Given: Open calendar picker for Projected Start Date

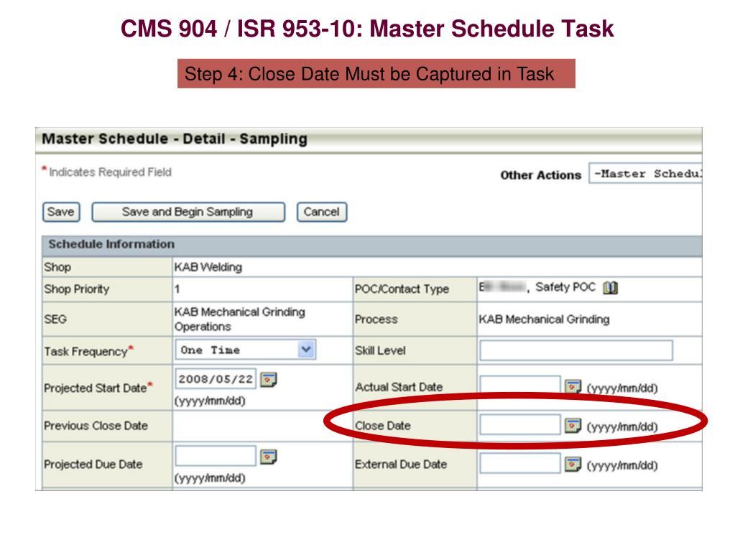Looking at the screenshot, I should pos(269,379).
